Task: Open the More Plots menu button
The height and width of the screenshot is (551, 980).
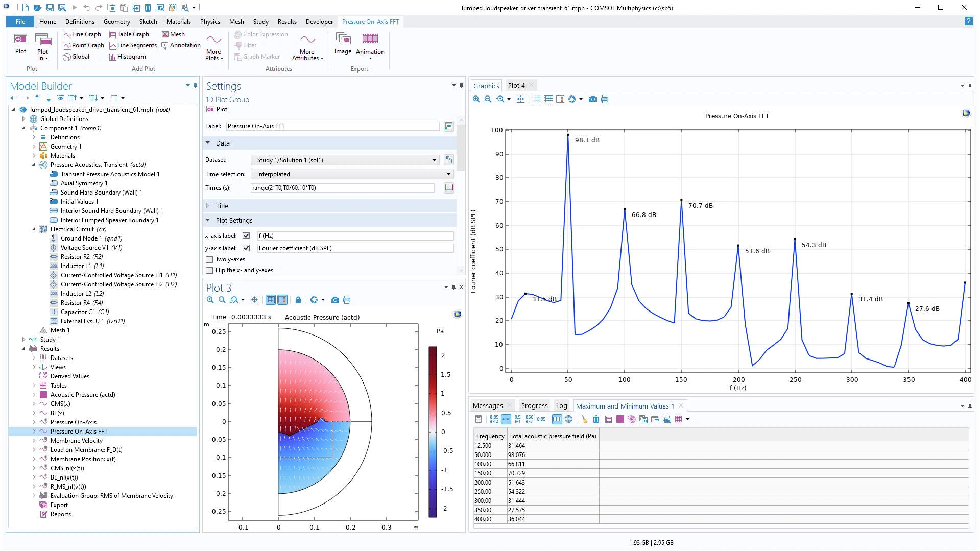Action: tap(214, 47)
